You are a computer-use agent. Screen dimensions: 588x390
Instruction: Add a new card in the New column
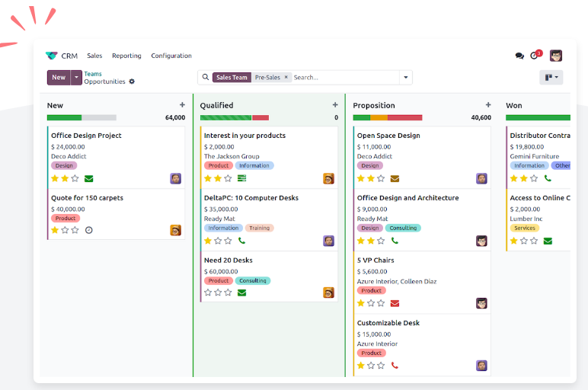[x=182, y=105]
